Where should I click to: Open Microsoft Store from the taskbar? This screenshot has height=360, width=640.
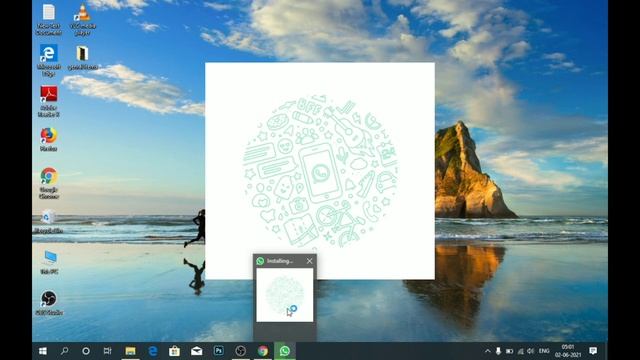coord(175,351)
